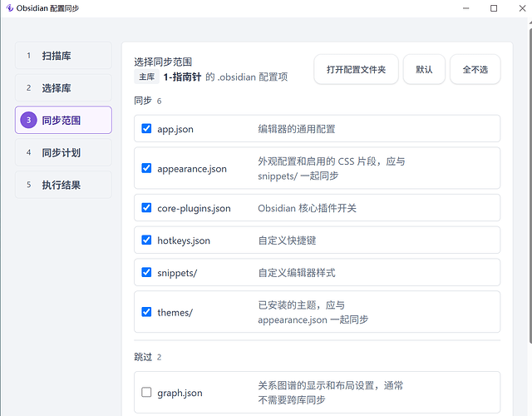The width and height of the screenshot is (532, 416).
Task: Open step 1 扫描库
Action: [x=63, y=56]
